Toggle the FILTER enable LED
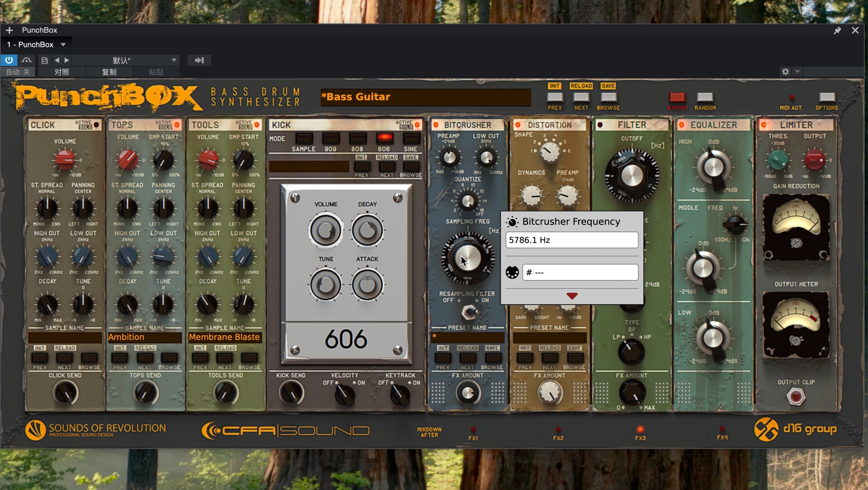Viewport: 868px width, 490px height. click(x=600, y=125)
